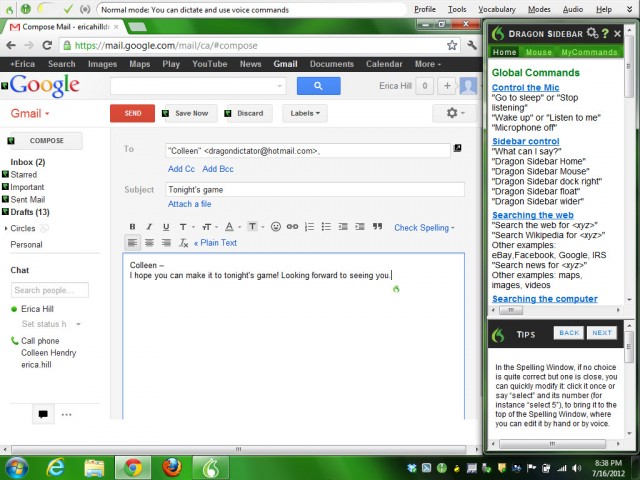Apply a bulleted list
Viewport: 640px width, 480px height.
pyautogui.click(x=326, y=227)
